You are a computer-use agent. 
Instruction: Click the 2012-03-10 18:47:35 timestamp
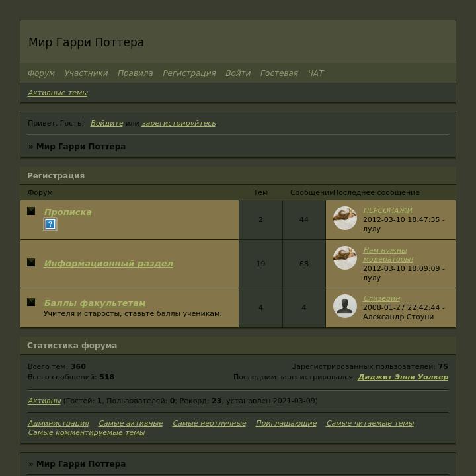tap(401, 219)
